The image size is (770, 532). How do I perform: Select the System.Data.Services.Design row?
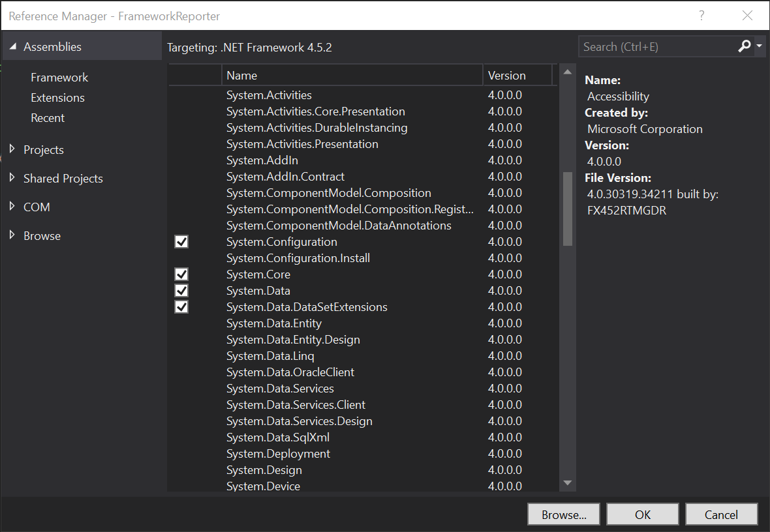pyautogui.click(x=362, y=421)
